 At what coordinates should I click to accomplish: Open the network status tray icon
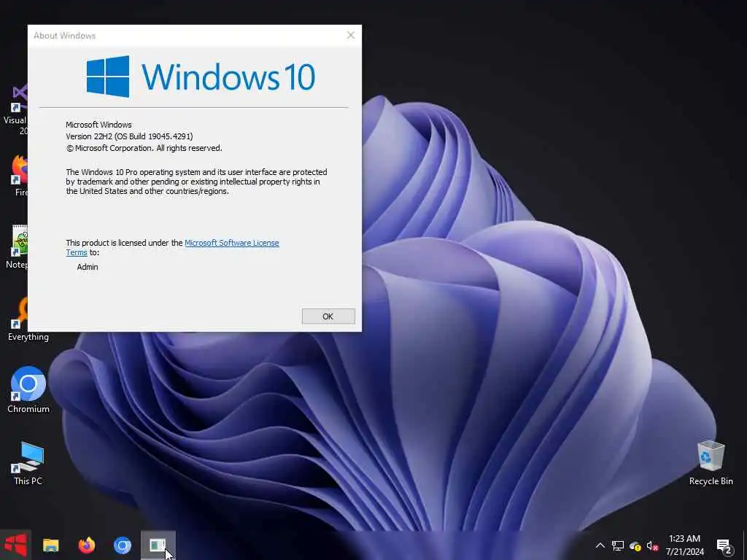click(x=617, y=545)
